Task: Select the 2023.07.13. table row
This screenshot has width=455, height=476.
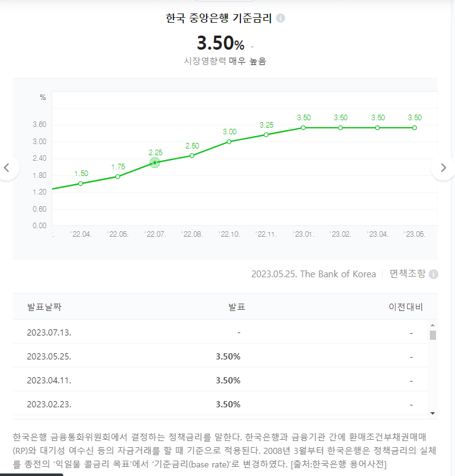Action: [x=221, y=332]
